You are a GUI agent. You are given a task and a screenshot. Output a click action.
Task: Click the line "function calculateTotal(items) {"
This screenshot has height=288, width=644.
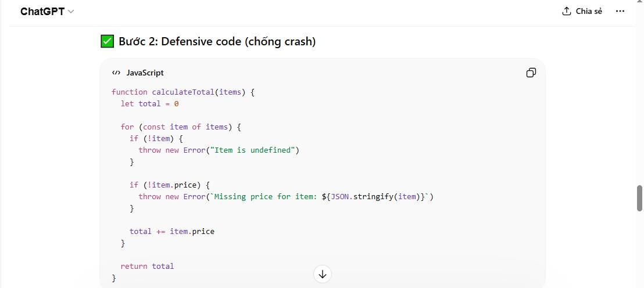[183, 92]
